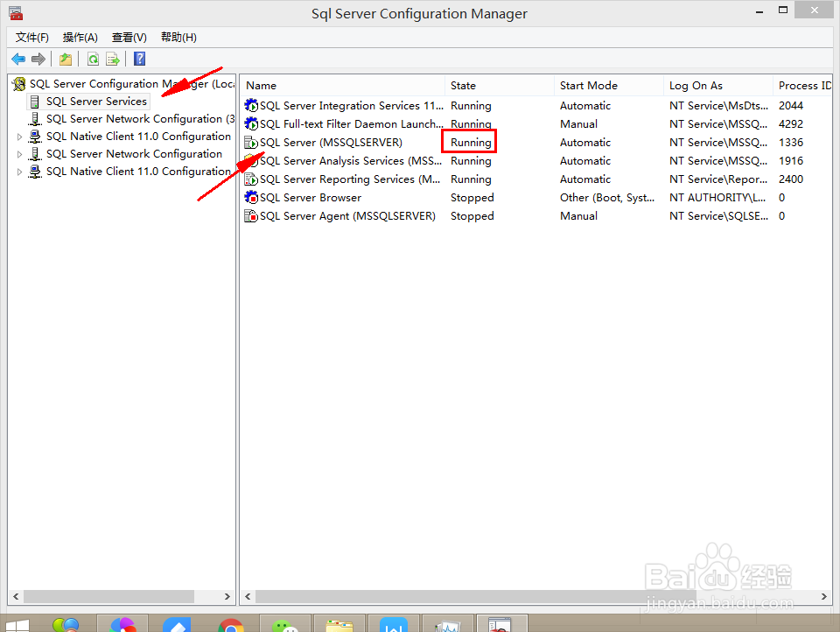This screenshot has width=840, height=632.
Task: Select the SQL Server Browser service name
Action: coord(311,197)
